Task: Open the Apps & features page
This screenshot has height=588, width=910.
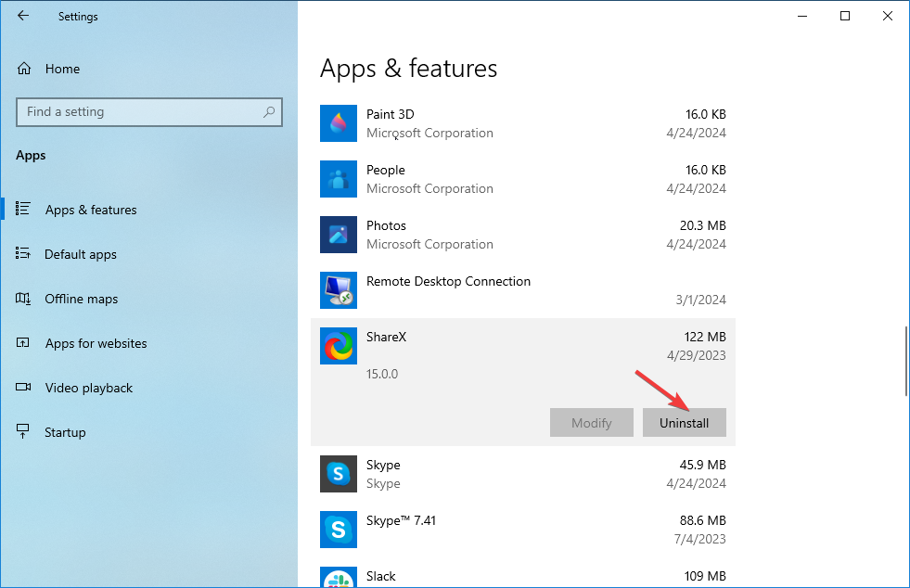Action: pyautogui.click(x=91, y=210)
